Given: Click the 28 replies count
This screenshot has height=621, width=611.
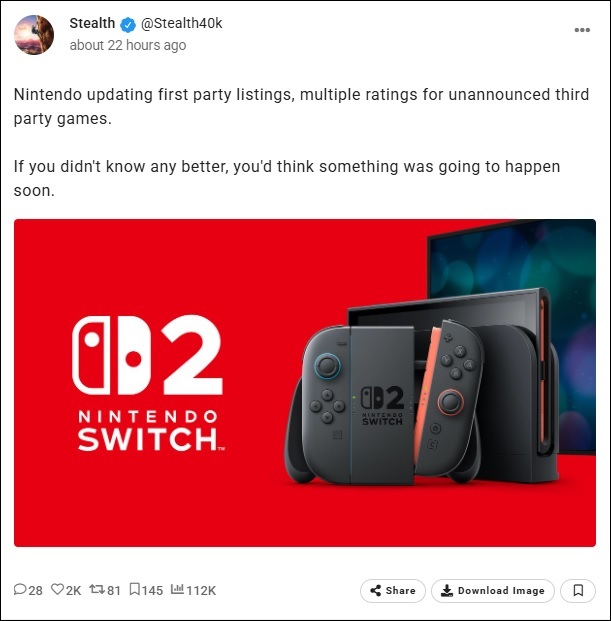Looking at the screenshot, I should pos(35,591).
